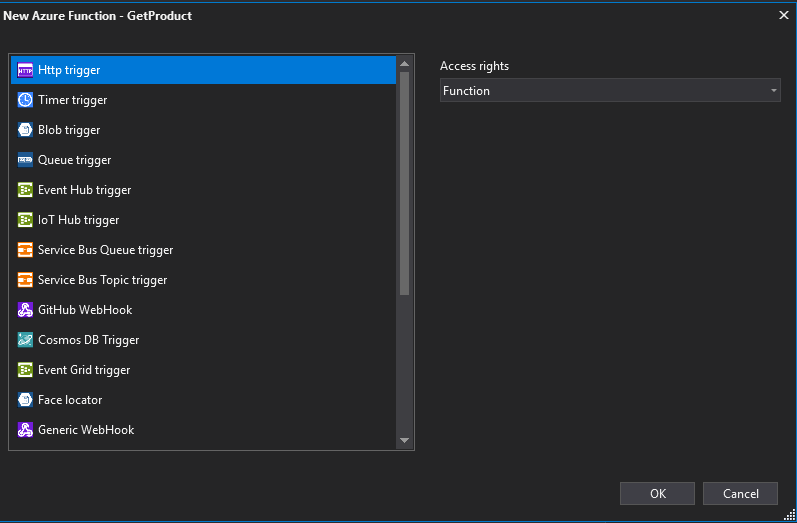Click the Function access rights combo box

tap(610, 90)
